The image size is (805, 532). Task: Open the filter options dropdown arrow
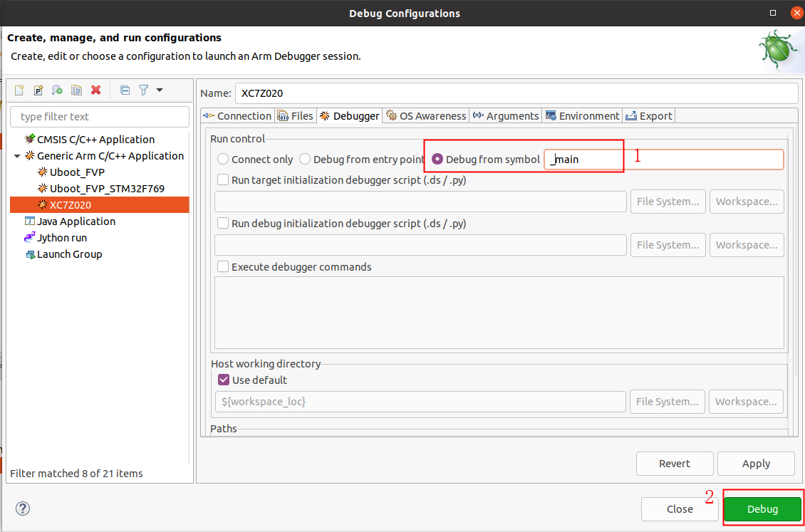click(160, 90)
